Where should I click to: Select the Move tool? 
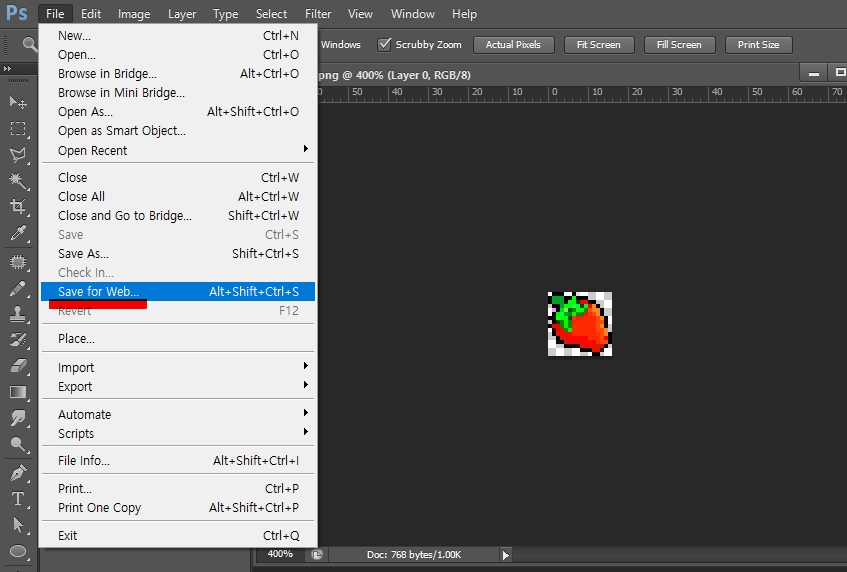point(18,102)
